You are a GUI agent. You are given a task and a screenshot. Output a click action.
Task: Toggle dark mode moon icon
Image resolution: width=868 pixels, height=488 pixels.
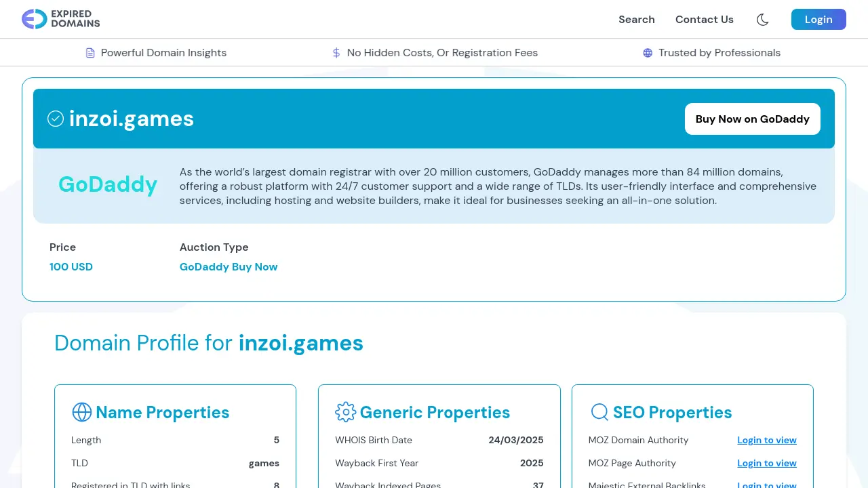[x=762, y=20]
